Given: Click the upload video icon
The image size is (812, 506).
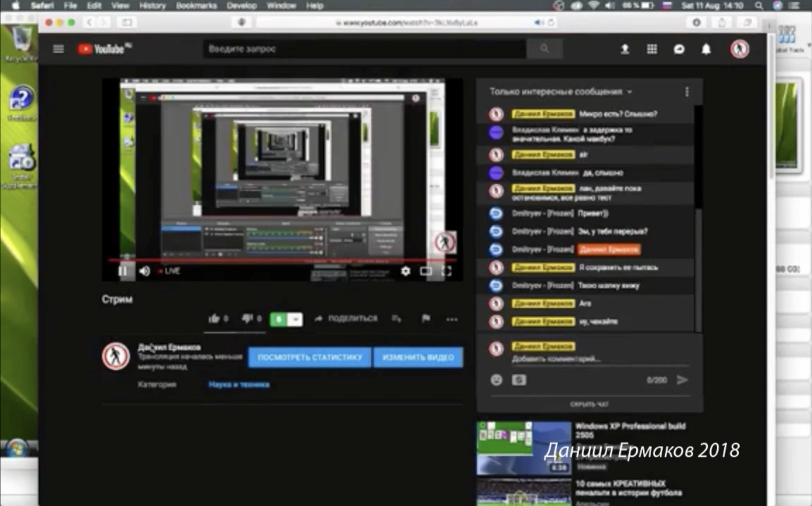Looking at the screenshot, I should [x=625, y=49].
